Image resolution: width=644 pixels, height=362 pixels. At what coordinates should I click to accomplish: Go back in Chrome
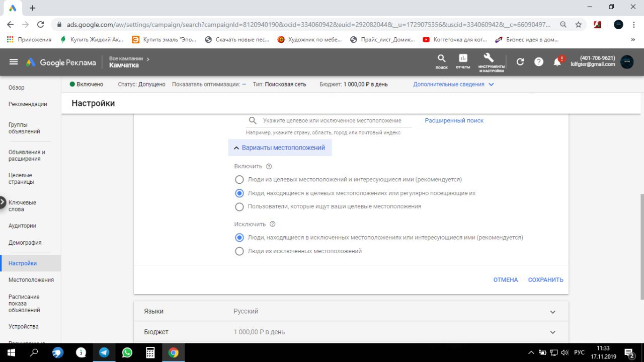(x=11, y=24)
